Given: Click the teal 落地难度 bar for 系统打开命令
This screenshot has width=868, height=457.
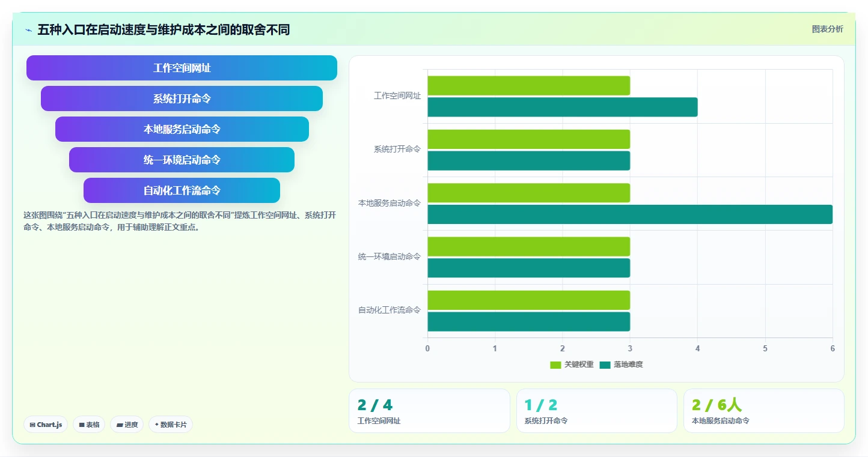Looking at the screenshot, I should pos(528,160).
